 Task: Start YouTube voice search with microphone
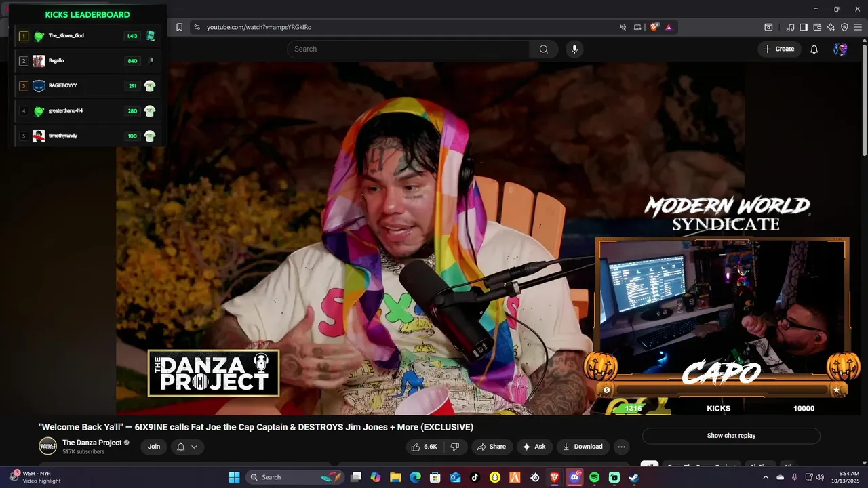(574, 49)
